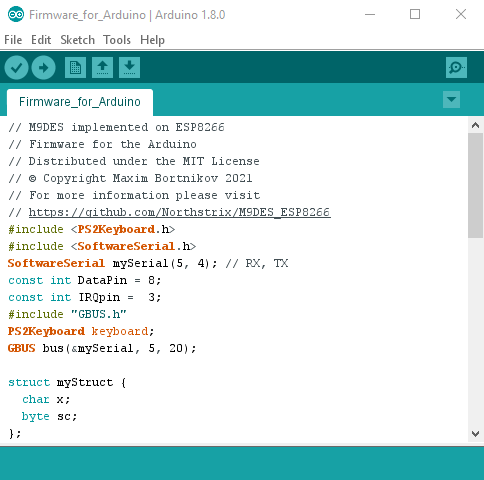Open the Serial Monitor magnifier icon
Image resolution: width=484 pixels, height=480 pixels.
click(456, 68)
